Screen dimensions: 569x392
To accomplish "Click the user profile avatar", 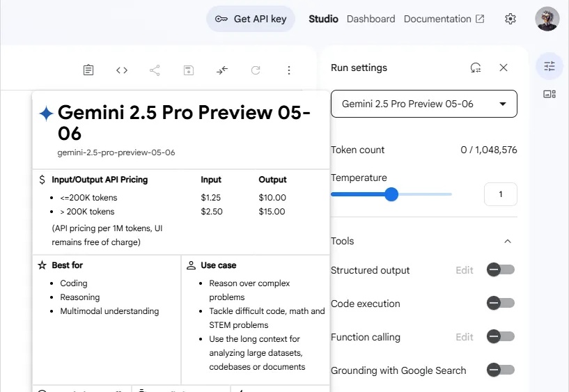I will (x=547, y=19).
